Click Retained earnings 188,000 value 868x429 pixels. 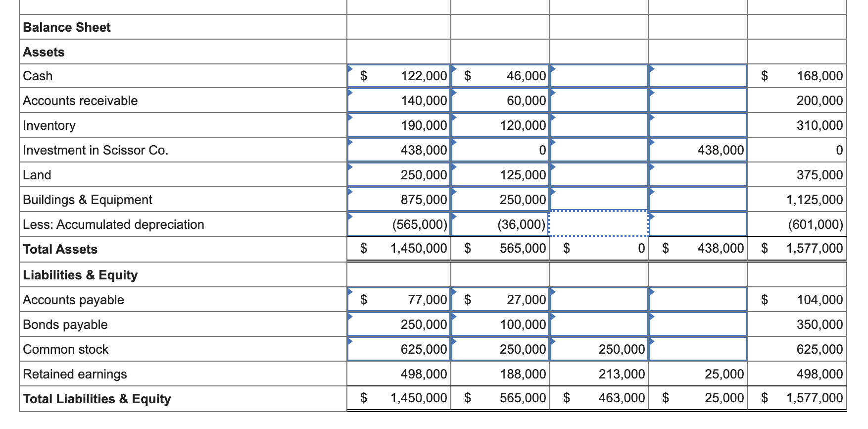point(523,374)
